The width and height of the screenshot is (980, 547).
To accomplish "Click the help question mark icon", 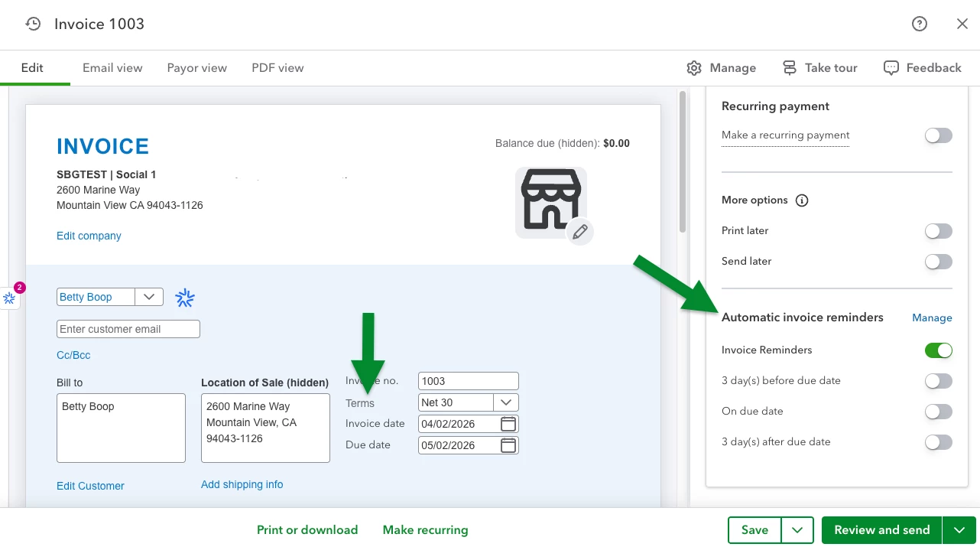I will point(920,24).
